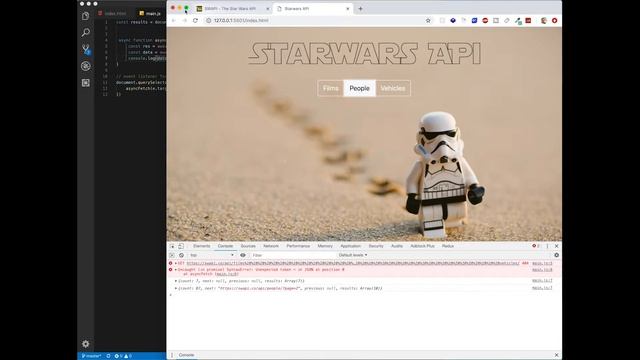Image resolution: width=640 pixels, height=360 pixels.
Task: Switch to the Security DevTools tab
Action: pos(376,246)
